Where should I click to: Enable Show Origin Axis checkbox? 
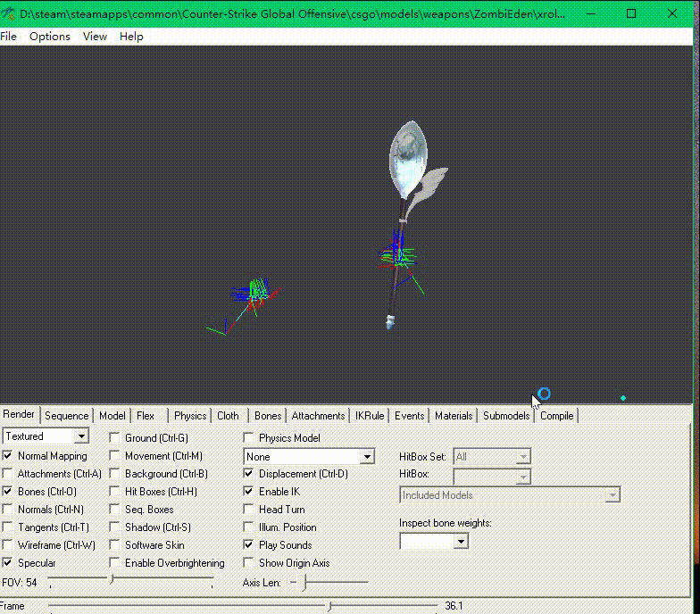click(x=248, y=562)
